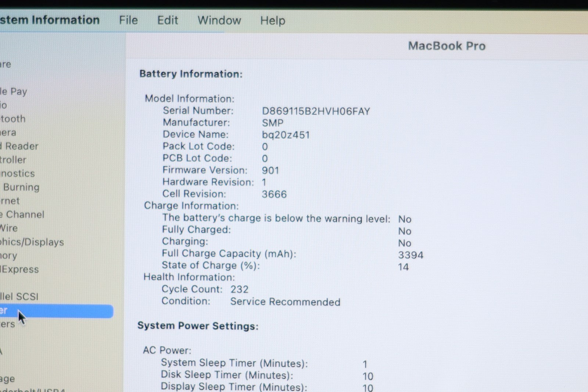Viewport: 588px width, 392px height.
Task: Open the System Information app menu
Action: 50,20
